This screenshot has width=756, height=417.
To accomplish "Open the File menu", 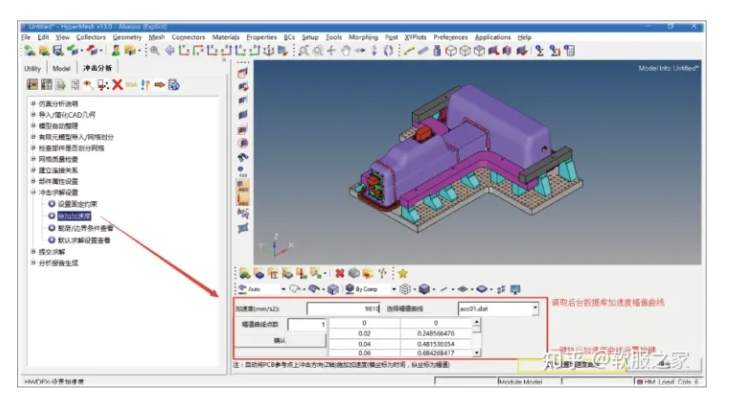I will click(x=26, y=37).
